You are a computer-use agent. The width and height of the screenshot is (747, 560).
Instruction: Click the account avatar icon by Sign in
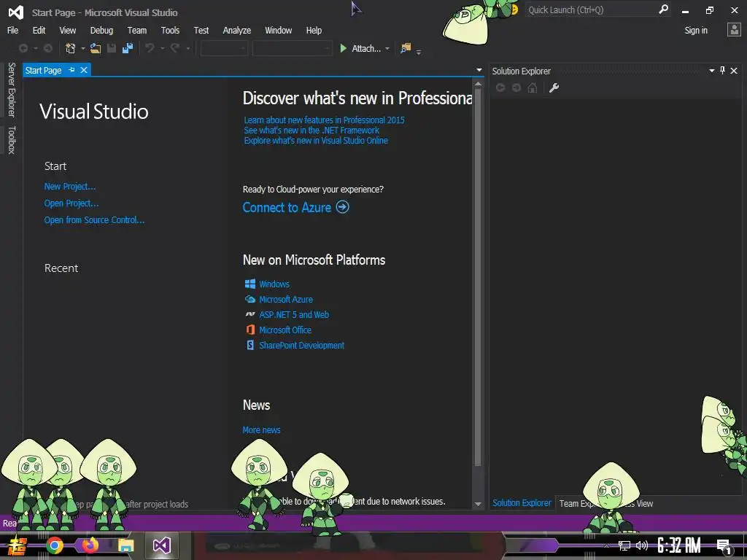[734, 30]
